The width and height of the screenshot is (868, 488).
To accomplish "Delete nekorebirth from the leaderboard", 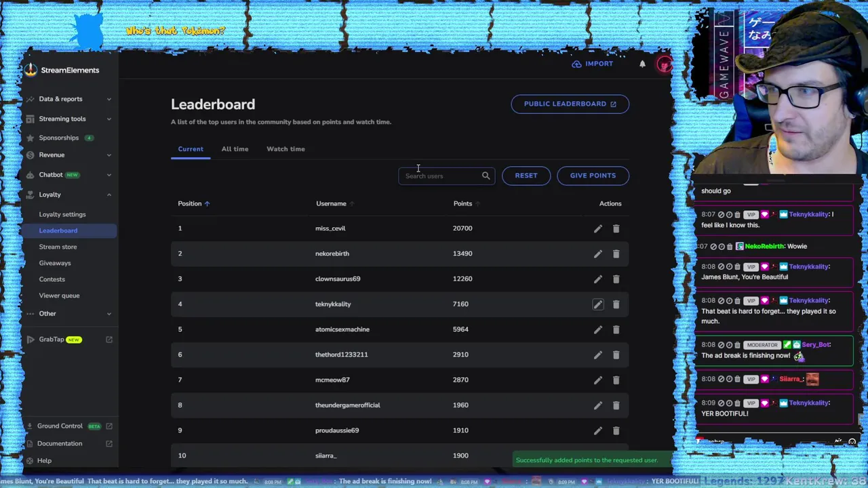I will point(616,253).
